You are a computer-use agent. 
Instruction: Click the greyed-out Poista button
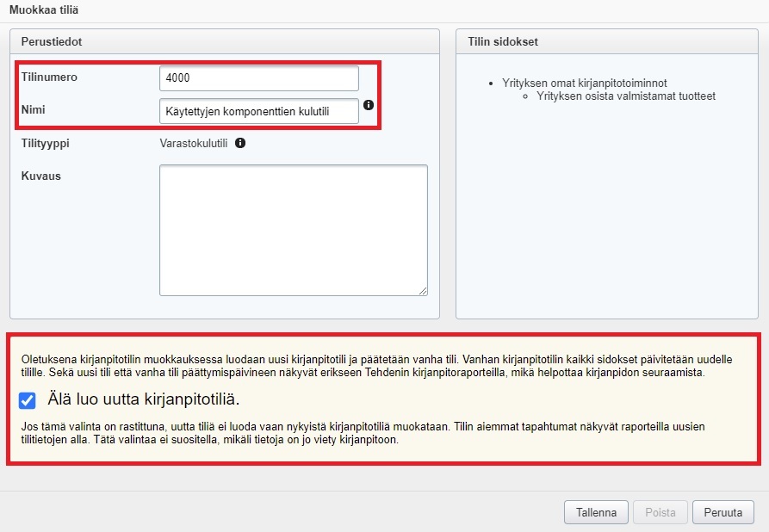click(660, 512)
